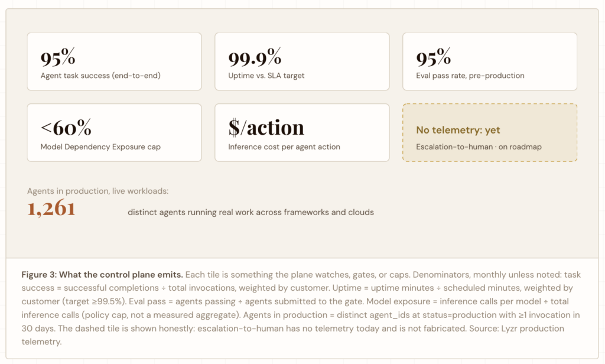Click the Agents in production, live workloads label
Image resolution: width=605 pixels, height=364 pixels.
point(97,191)
